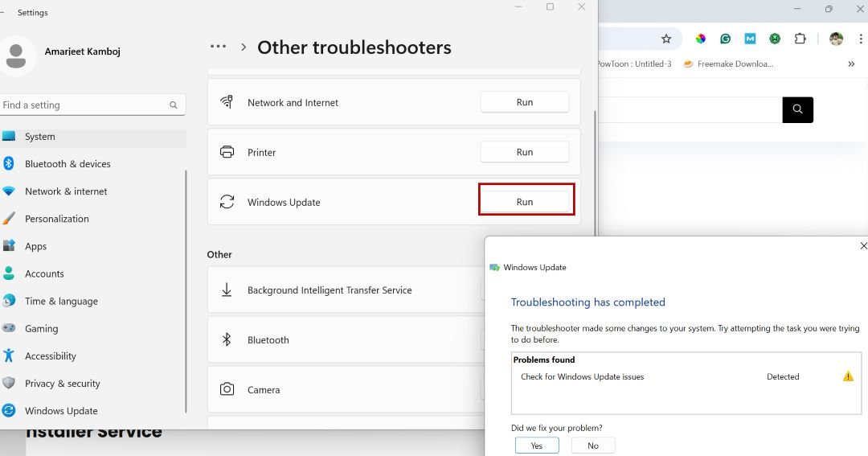Image resolution: width=868 pixels, height=456 pixels.
Task: Click the Time & language globe icon
Action: 8,300
